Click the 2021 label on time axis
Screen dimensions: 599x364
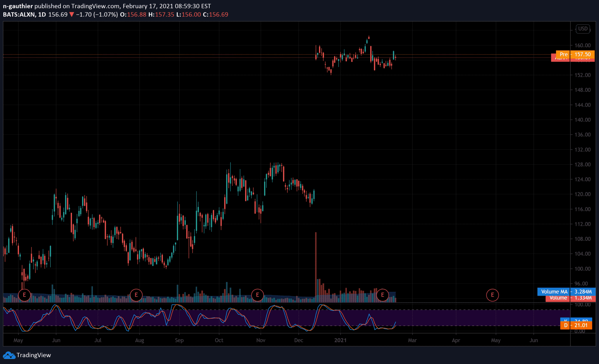340,340
